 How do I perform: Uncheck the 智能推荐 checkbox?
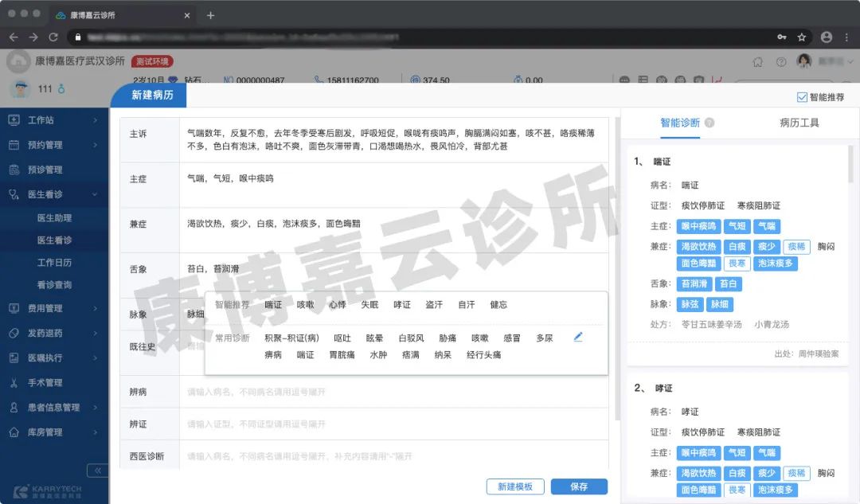point(802,97)
